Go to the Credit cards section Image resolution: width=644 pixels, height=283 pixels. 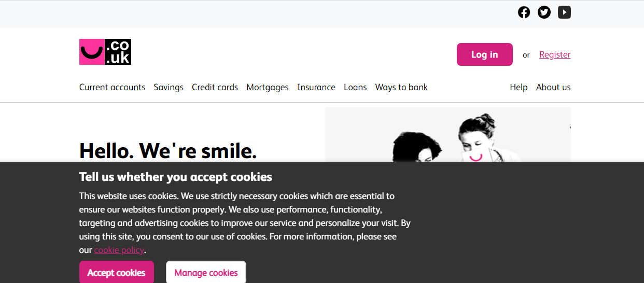215,87
